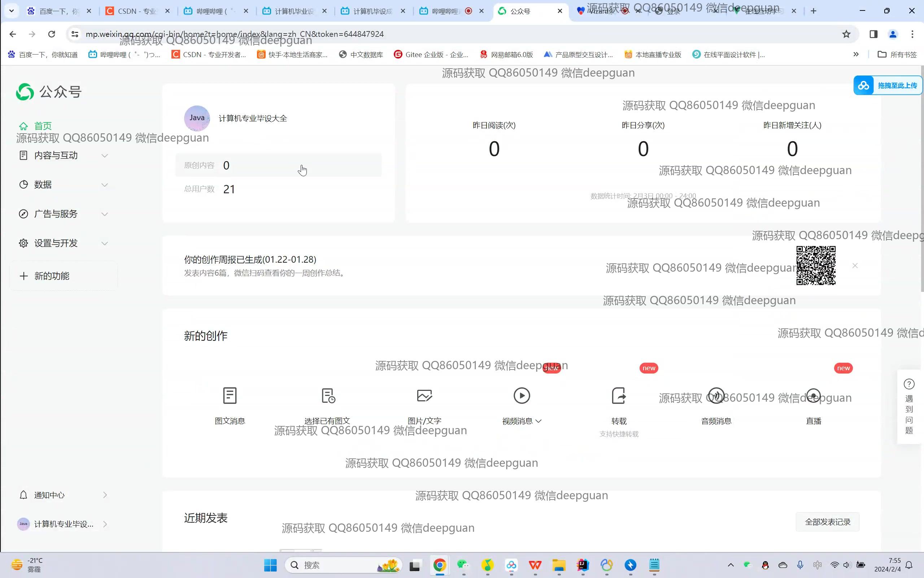Click the site information icon in address bar

click(x=75, y=34)
